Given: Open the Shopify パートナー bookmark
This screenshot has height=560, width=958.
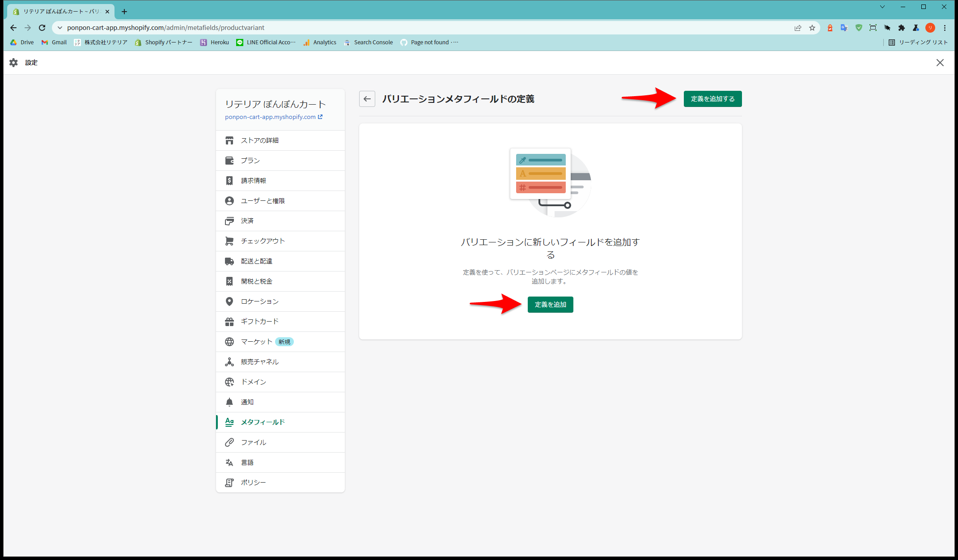Looking at the screenshot, I should coord(164,42).
